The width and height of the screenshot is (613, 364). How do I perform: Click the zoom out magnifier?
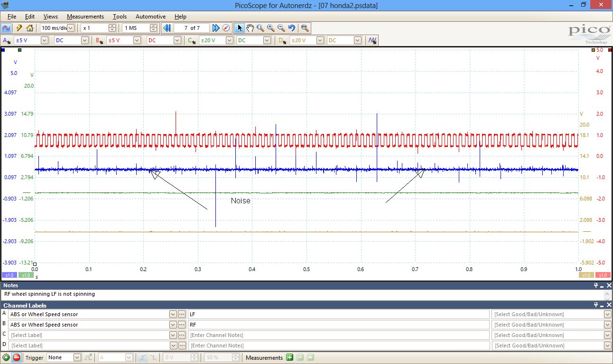281,28
